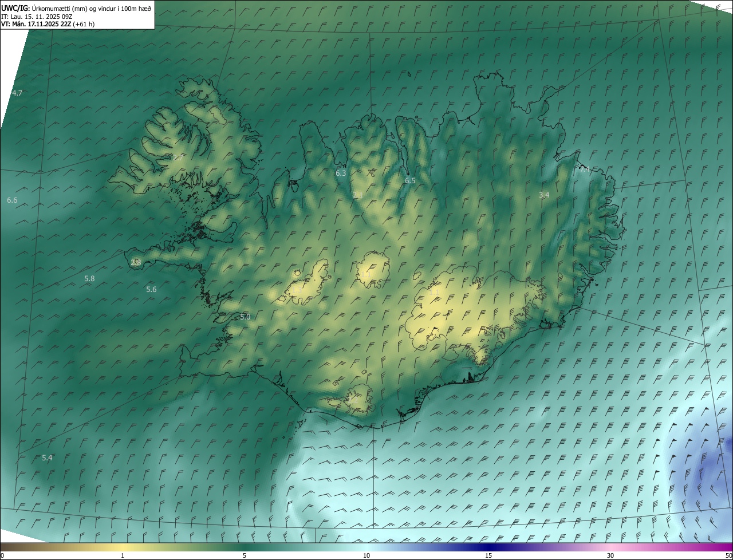Viewport: 733px width, 560px height.
Task: Click the colour scale tick label "50"
Action: [x=728, y=555]
